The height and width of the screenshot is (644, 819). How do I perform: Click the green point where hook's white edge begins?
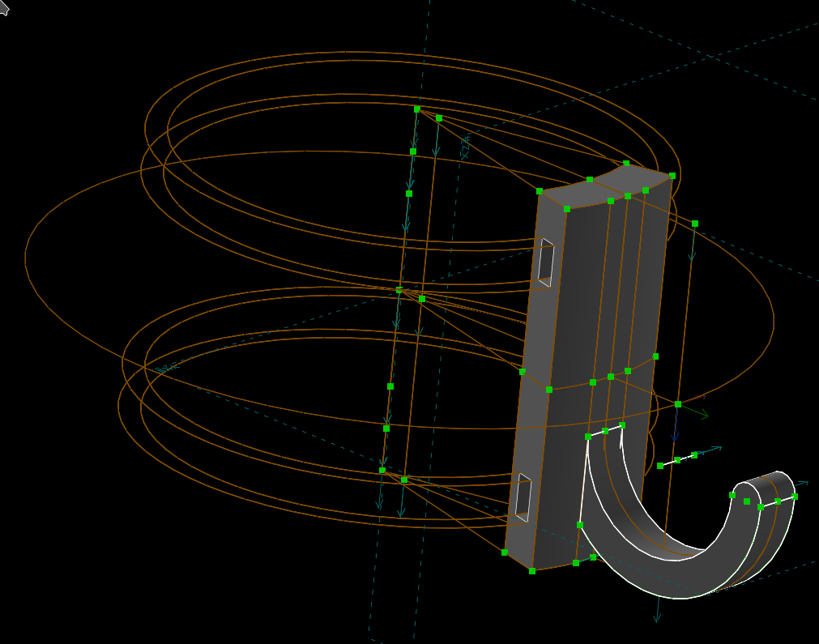coord(588,437)
